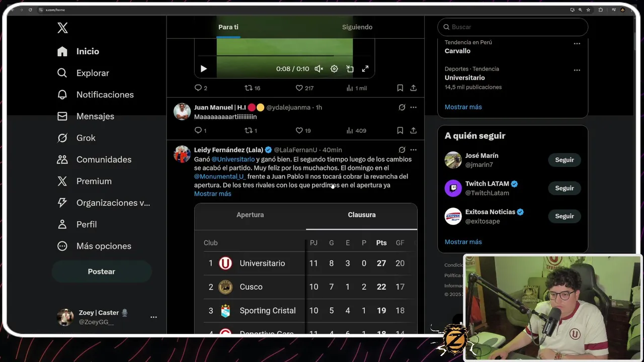Enter fullscreen on the video
Image resolution: width=644 pixels, height=362 pixels.
[x=365, y=69]
